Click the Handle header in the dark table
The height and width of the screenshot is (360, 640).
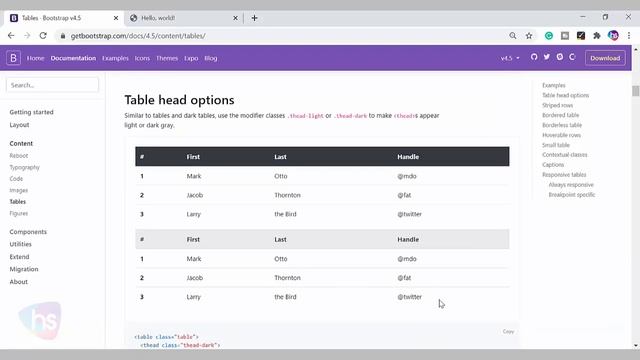(408, 157)
